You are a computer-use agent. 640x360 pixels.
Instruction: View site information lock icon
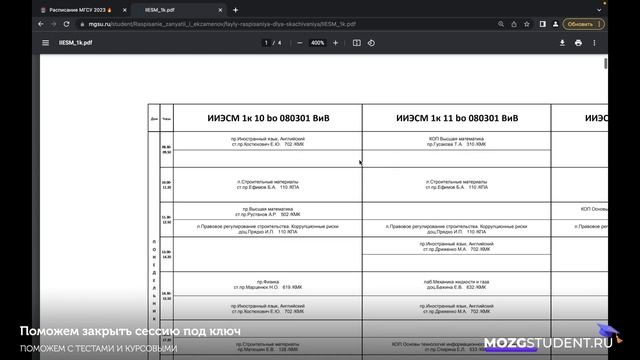[82, 24]
